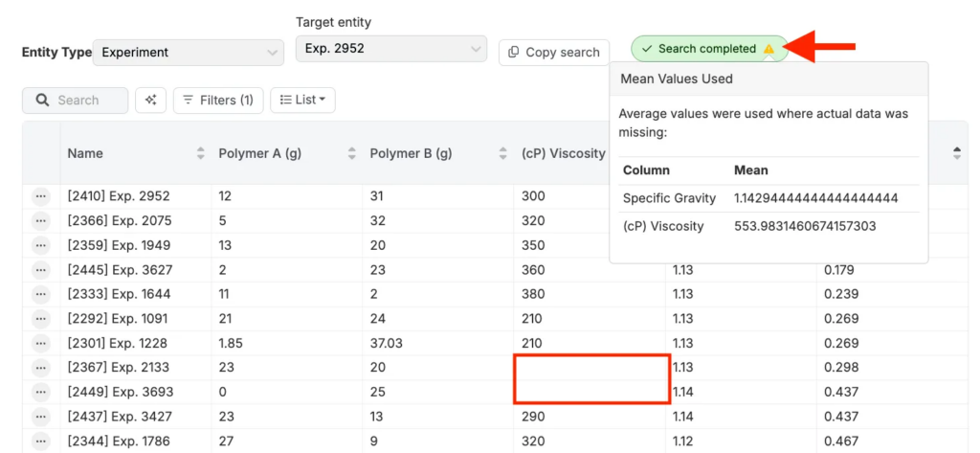Click the warning triangle icon on search status
Screen dimensions: 980x453
point(768,49)
